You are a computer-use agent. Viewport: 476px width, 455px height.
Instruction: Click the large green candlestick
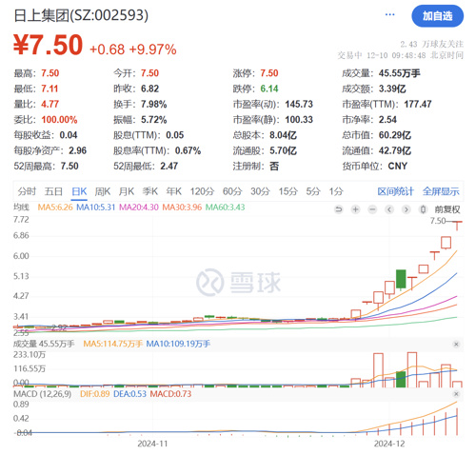tap(401, 279)
